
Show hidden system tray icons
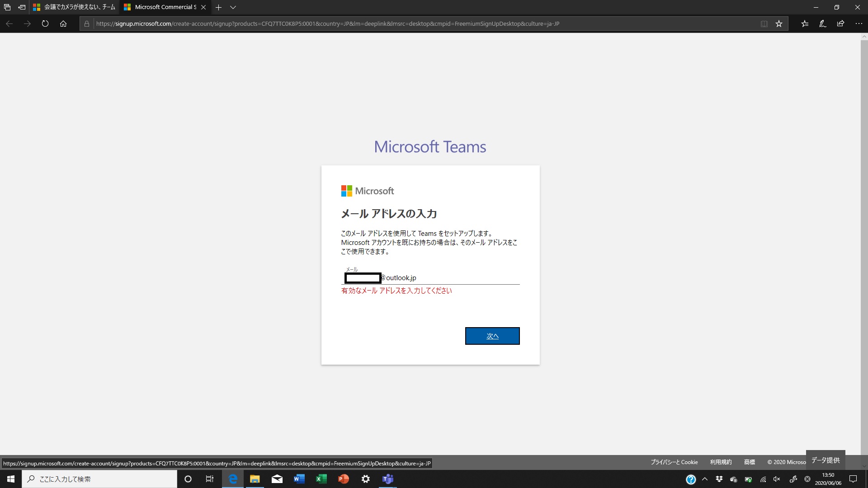pos(705,479)
